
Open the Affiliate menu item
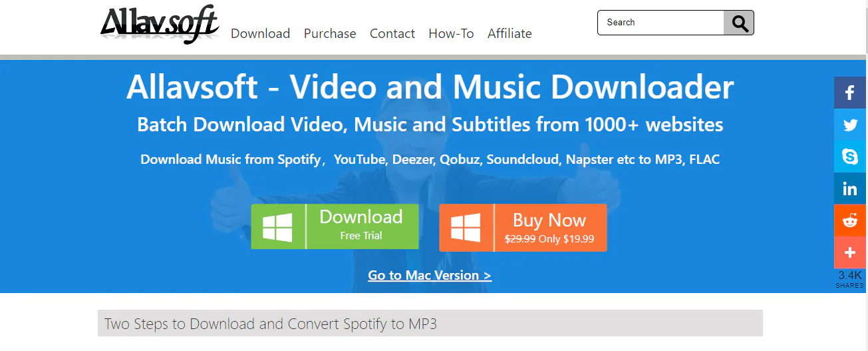[509, 33]
